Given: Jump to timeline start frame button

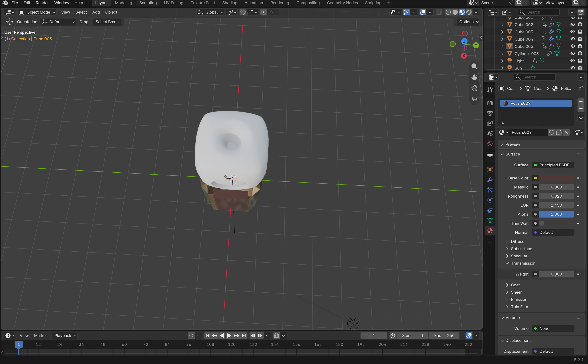Looking at the screenshot, I should [x=207, y=335].
